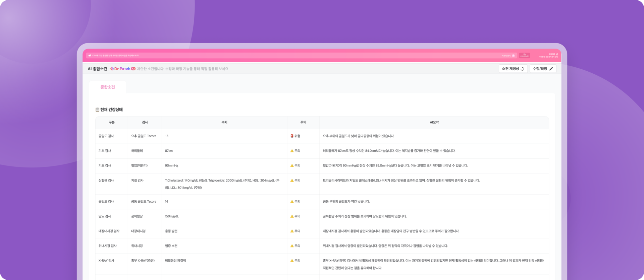
Task: Click the 수정/확정 edit button
Action: point(543,69)
